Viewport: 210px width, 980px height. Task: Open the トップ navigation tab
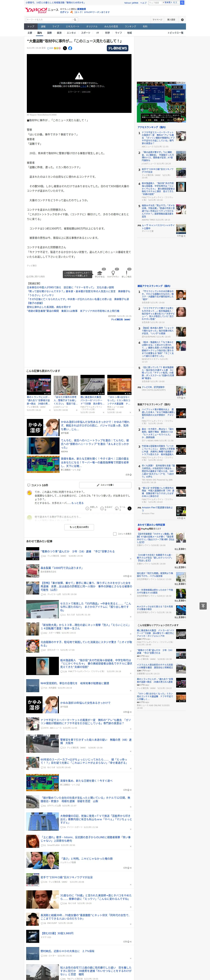pyautogui.click(x=31, y=27)
